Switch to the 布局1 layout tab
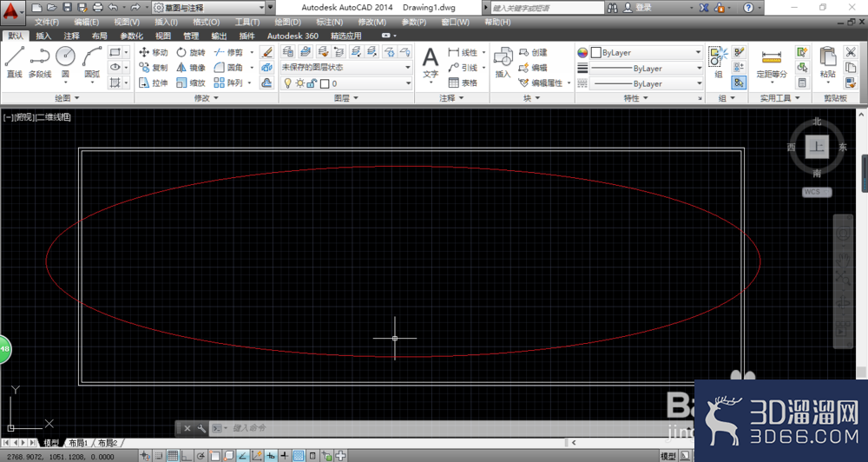The height and width of the screenshot is (462, 868). [78, 443]
